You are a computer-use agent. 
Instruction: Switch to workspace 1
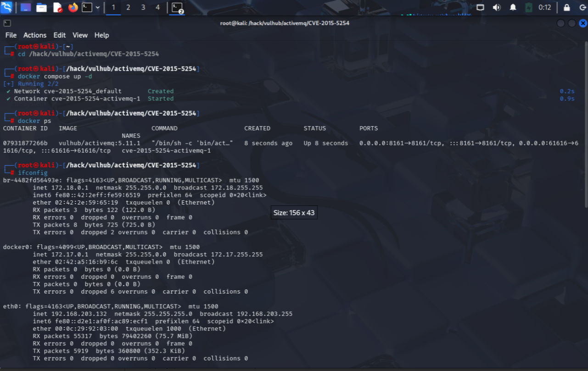click(x=113, y=7)
